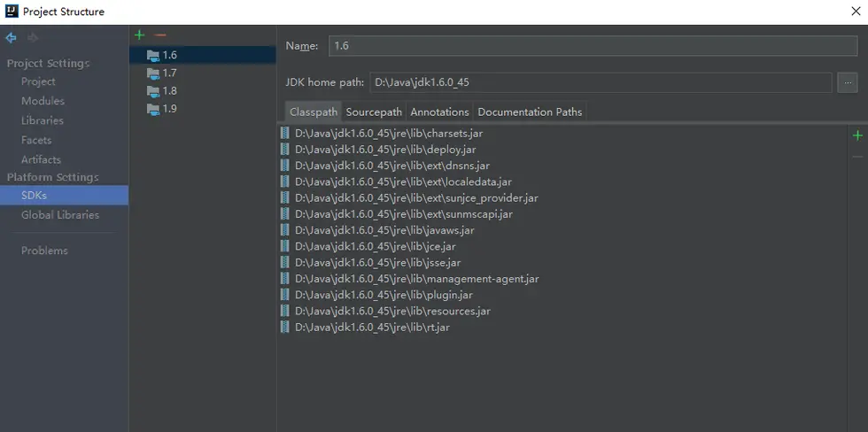The height and width of the screenshot is (432, 868).
Task: Click the forward navigation arrow icon
Action: 33,37
